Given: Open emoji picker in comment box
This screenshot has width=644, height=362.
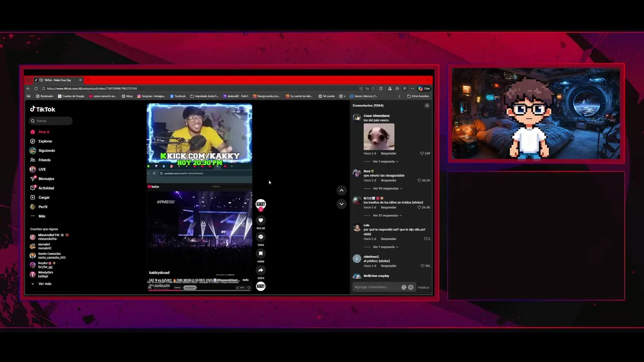Looking at the screenshot, I should [411, 287].
